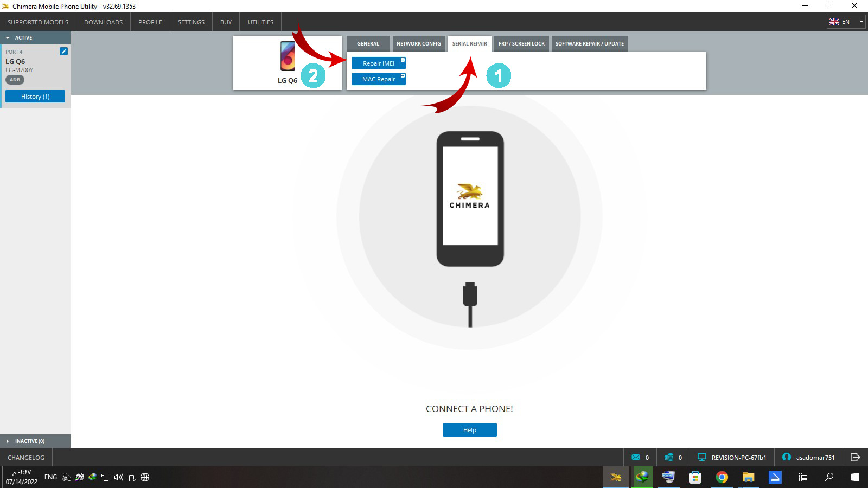Open the CHANGELOG panel

coord(26,458)
